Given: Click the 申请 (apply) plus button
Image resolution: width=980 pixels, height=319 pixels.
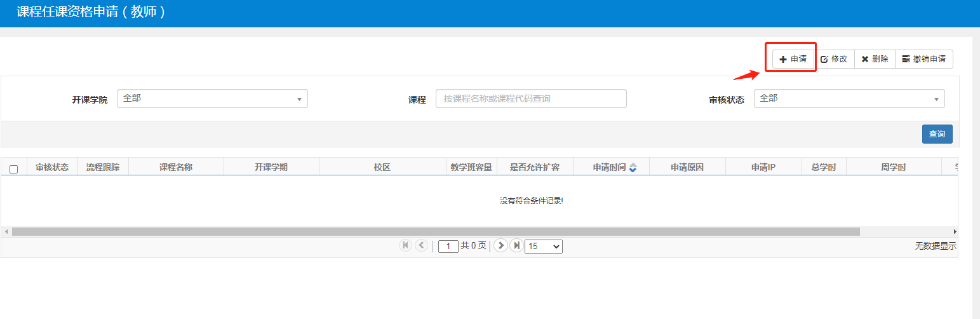Looking at the screenshot, I should [x=793, y=59].
